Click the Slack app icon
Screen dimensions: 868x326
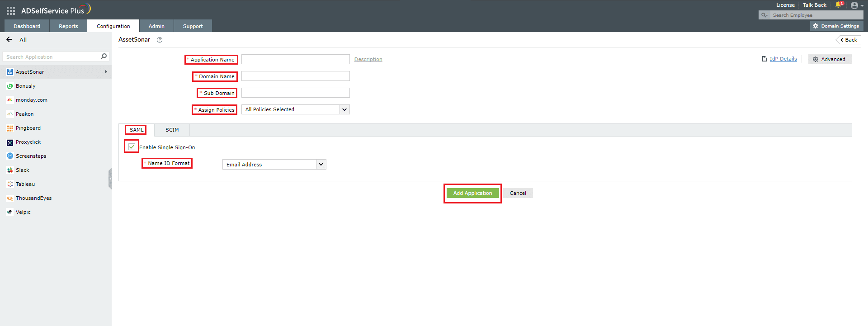tap(10, 170)
